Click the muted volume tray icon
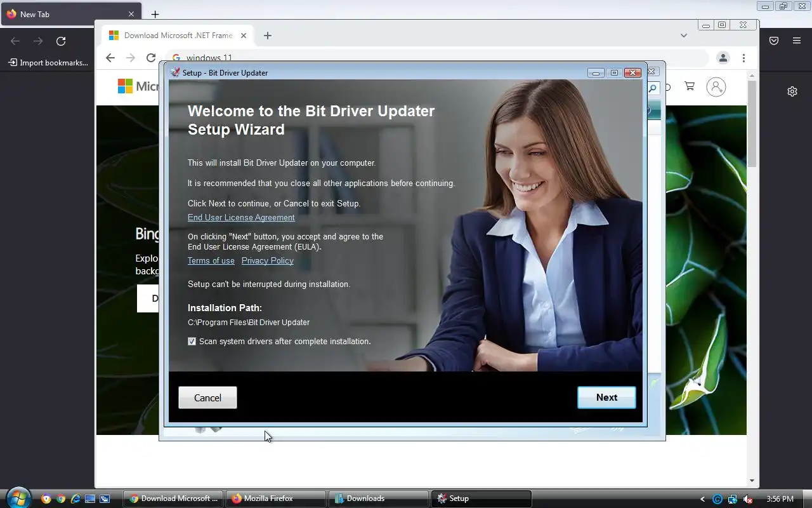The height and width of the screenshot is (508, 812). (x=748, y=499)
